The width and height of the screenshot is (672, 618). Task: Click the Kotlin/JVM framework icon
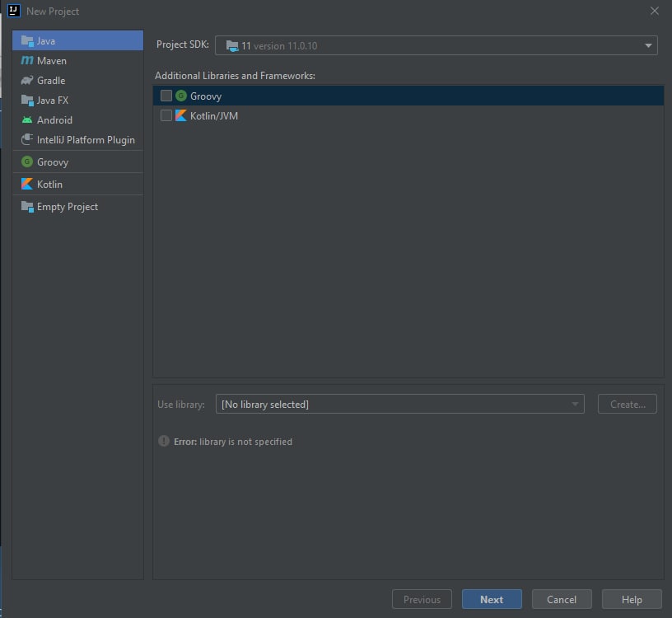181,115
